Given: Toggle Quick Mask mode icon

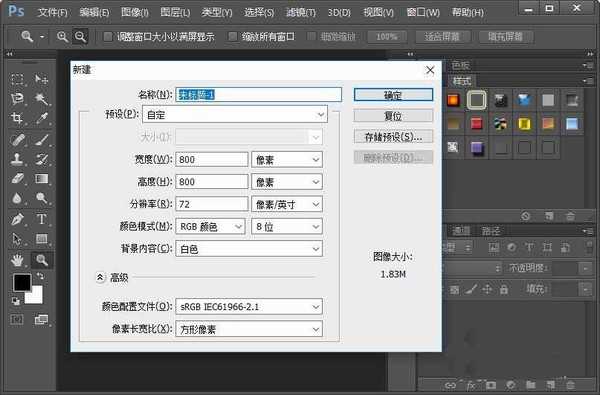Looking at the screenshot, I should [17, 319].
